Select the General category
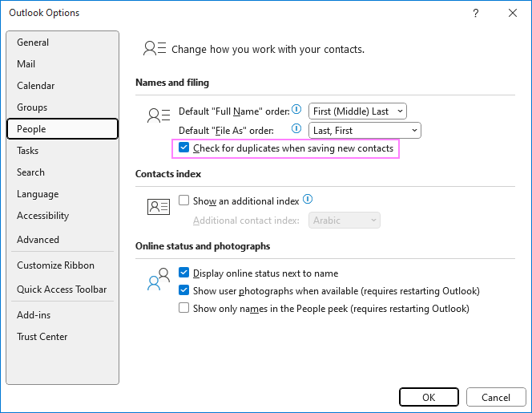Viewport: 532px width, 413px height. pyautogui.click(x=62, y=43)
